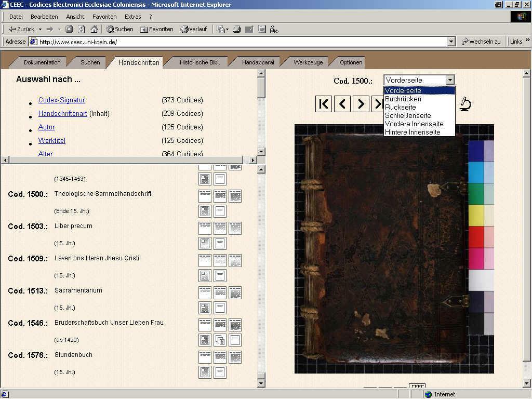Select Rückseite from the dropdown list
The width and height of the screenshot is (532, 399).
tap(419, 107)
